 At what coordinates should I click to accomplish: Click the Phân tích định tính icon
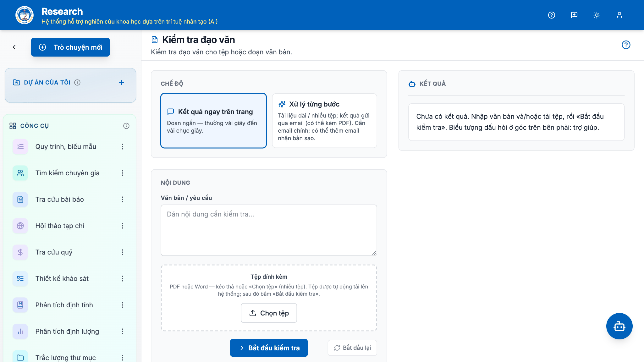tap(20, 305)
